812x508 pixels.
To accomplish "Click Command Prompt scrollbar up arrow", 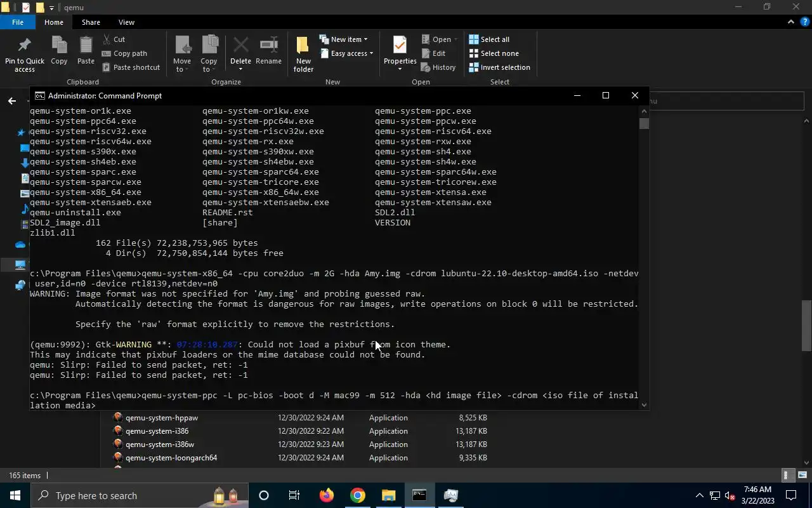I will coord(645,111).
